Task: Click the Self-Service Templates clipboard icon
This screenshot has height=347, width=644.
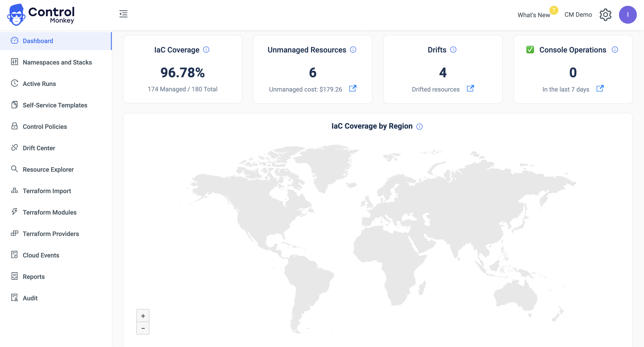Action: (15, 105)
